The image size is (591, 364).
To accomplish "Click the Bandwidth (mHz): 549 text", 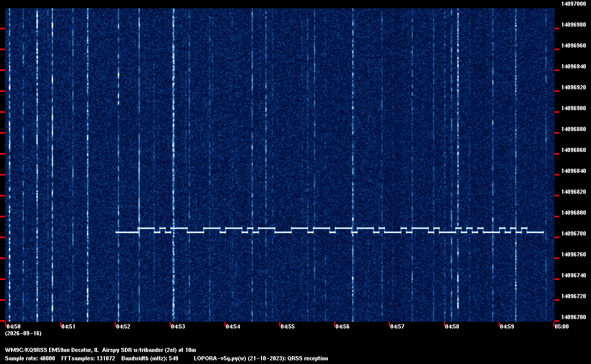I will (x=150, y=359).
